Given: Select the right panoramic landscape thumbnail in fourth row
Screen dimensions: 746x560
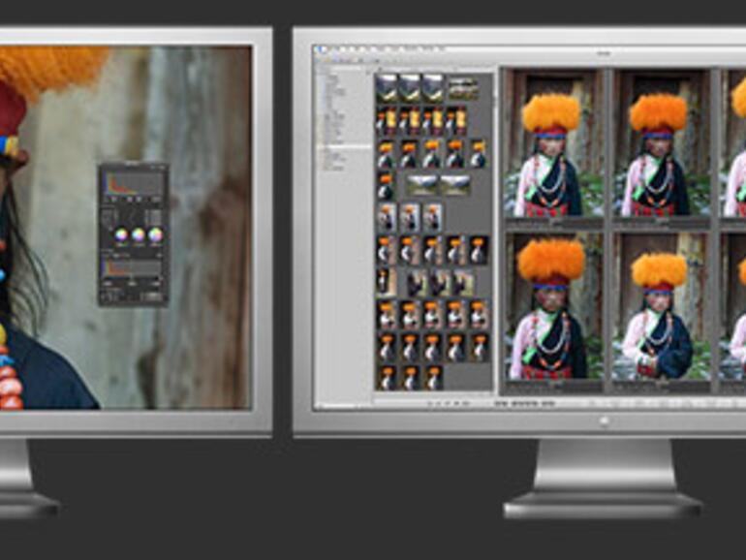Looking at the screenshot, I should [x=455, y=185].
